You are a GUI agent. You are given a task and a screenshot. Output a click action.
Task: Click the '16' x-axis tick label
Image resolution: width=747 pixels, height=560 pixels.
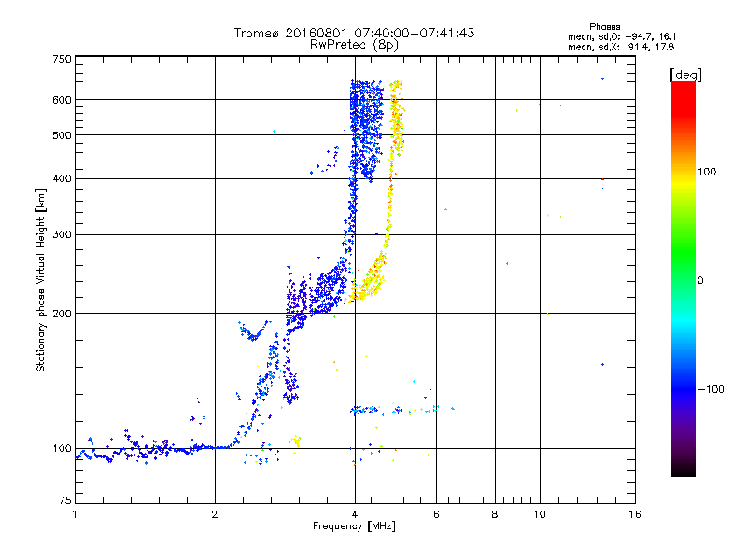(635, 514)
